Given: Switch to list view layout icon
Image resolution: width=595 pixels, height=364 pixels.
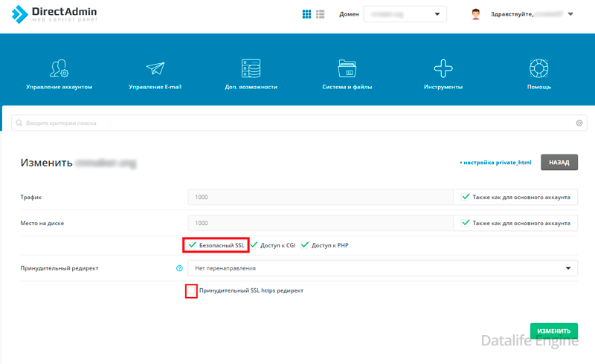Looking at the screenshot, I should coord(321,14).
